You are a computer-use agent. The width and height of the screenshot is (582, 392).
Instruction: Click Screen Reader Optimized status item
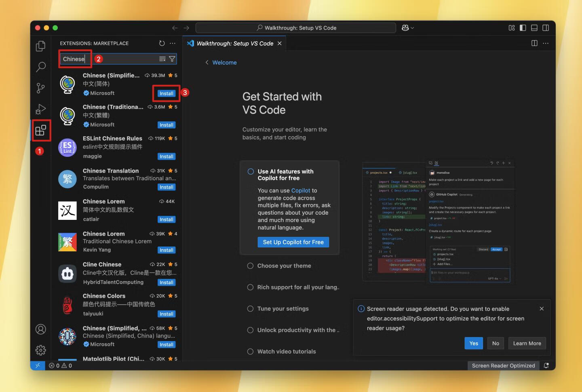click(503, 365)
